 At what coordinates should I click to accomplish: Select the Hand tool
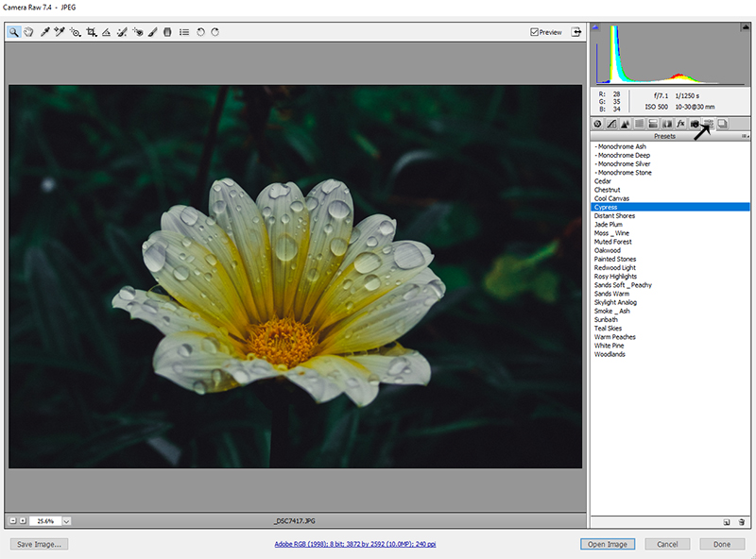29,32
